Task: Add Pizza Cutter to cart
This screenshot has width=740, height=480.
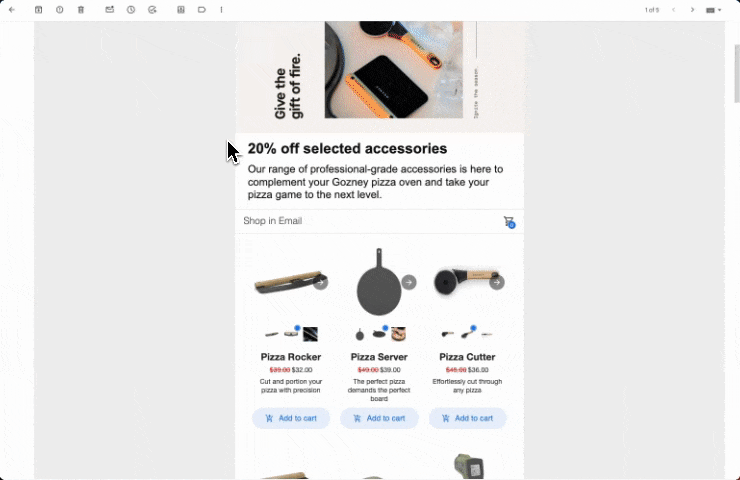Action: (467, 418)
